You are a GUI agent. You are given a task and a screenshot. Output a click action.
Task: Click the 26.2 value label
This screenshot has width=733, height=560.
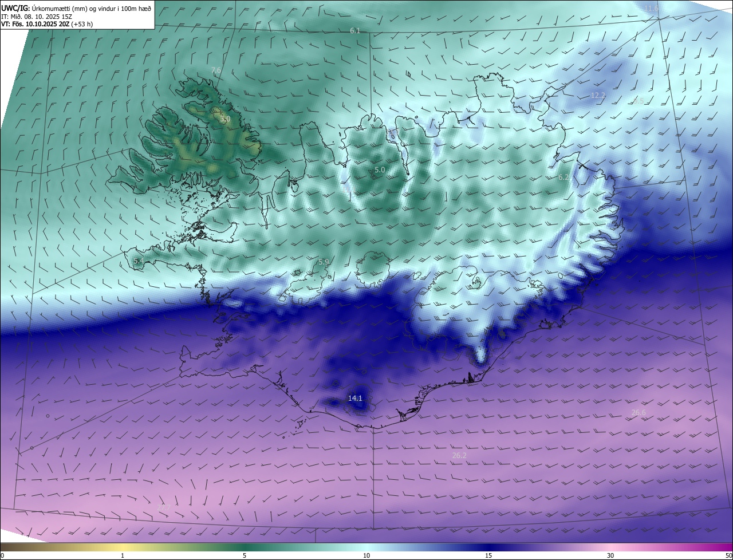pos(459,455)
